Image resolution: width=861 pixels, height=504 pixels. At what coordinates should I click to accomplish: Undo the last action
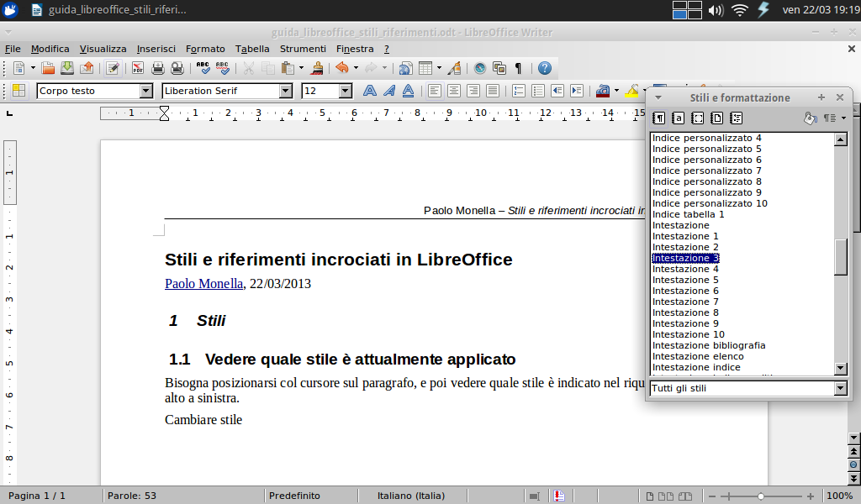pos(342,68)
